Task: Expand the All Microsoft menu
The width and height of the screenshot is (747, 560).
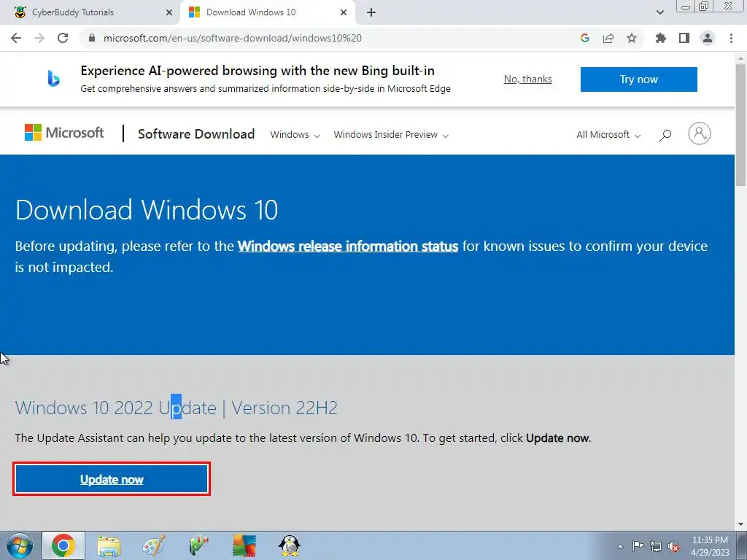Action: (x=608, y=135)
